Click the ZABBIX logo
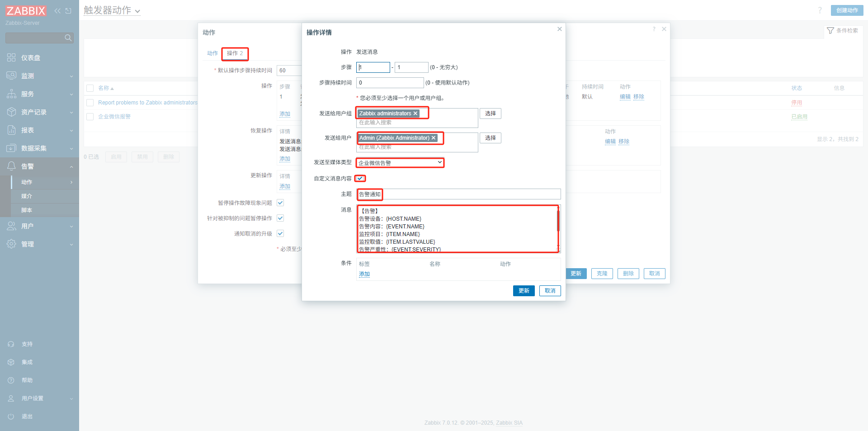 [x=26, y=10]
